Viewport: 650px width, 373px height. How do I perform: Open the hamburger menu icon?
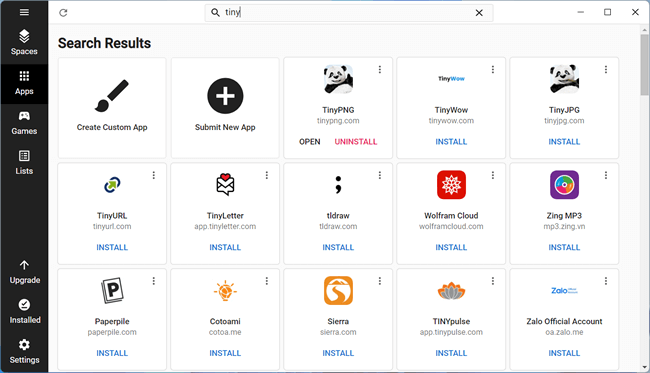coord(24,12)
